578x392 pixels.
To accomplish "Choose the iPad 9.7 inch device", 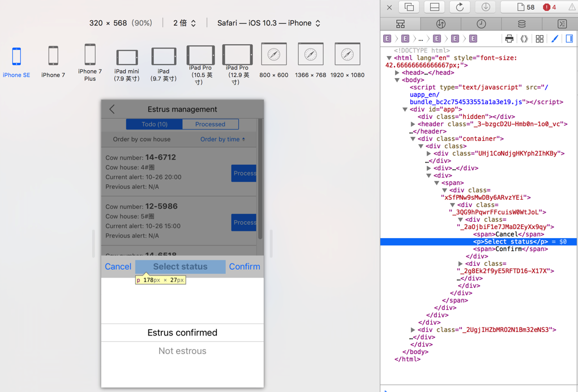I will (x=164, y=65).
